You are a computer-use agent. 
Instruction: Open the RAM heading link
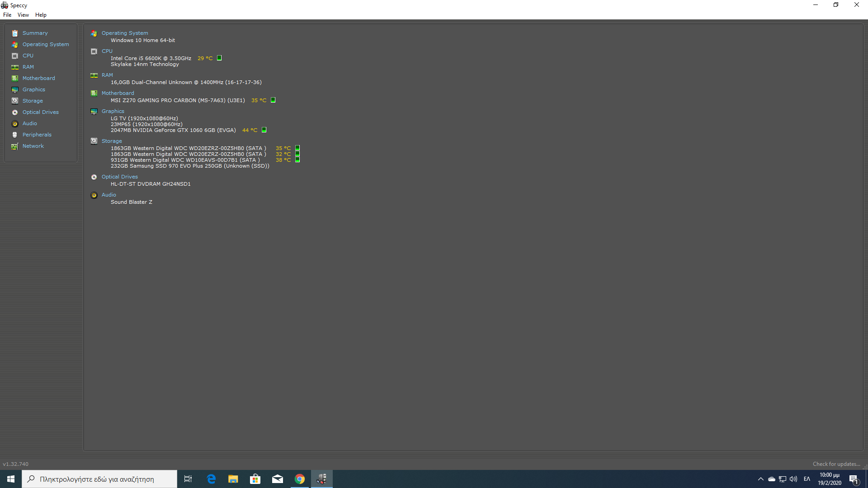click(x=107, y=75)
